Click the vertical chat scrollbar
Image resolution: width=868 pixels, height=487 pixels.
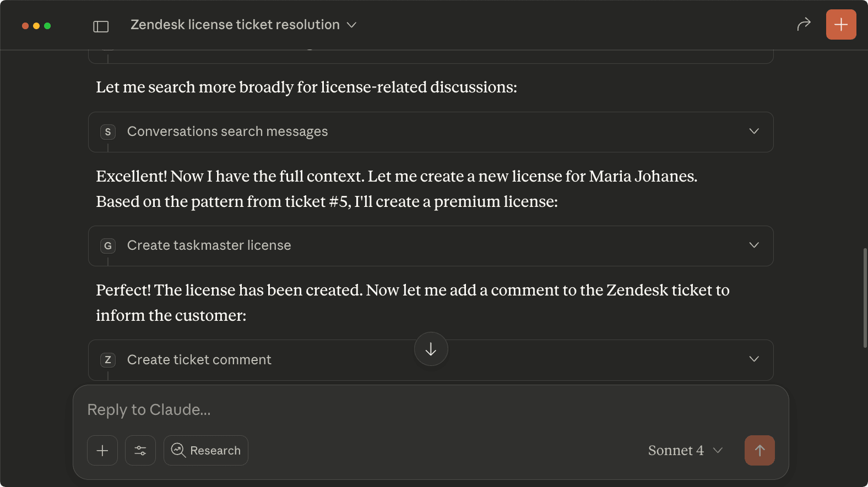865,297
